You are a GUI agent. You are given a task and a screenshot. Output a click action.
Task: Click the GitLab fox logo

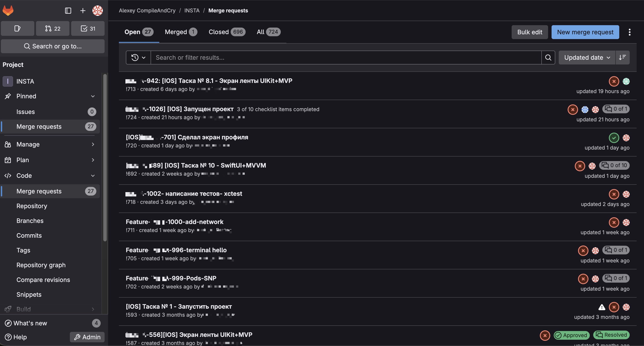click(x=8, y=10)
